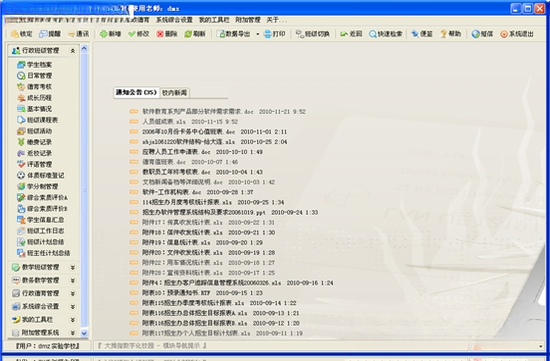Open 班主任计划总结 in the sidebar
Viewport: 550px width, 361px height.
point(43,253)
